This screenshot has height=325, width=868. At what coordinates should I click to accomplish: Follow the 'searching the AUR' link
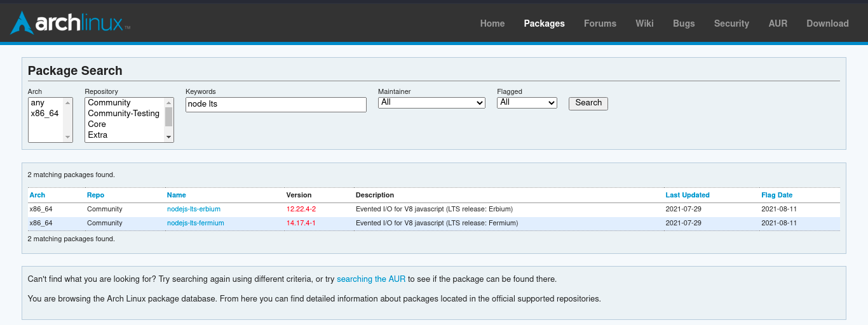coord(371,279)
